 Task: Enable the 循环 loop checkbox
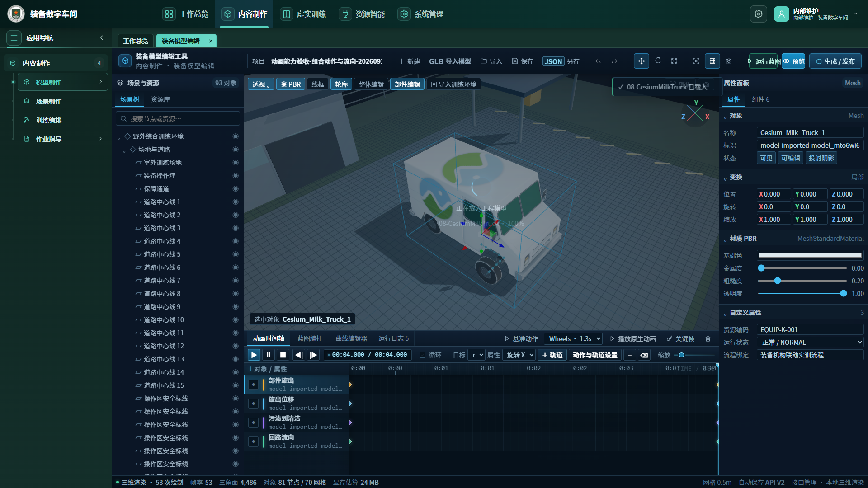[423, 355]
